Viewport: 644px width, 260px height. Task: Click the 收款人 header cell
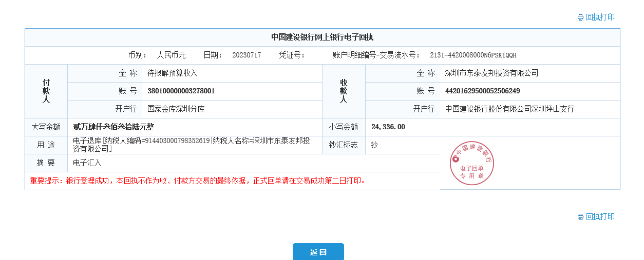[344, 91]
